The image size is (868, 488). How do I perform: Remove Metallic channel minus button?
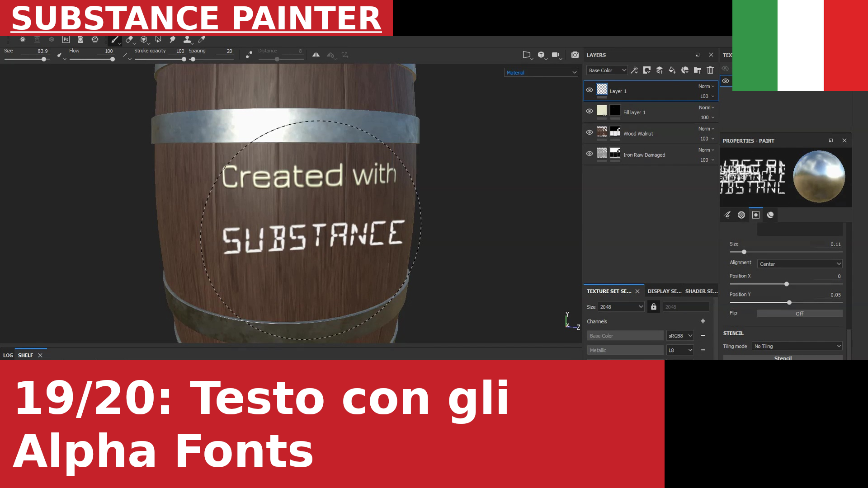coord(703,350)
